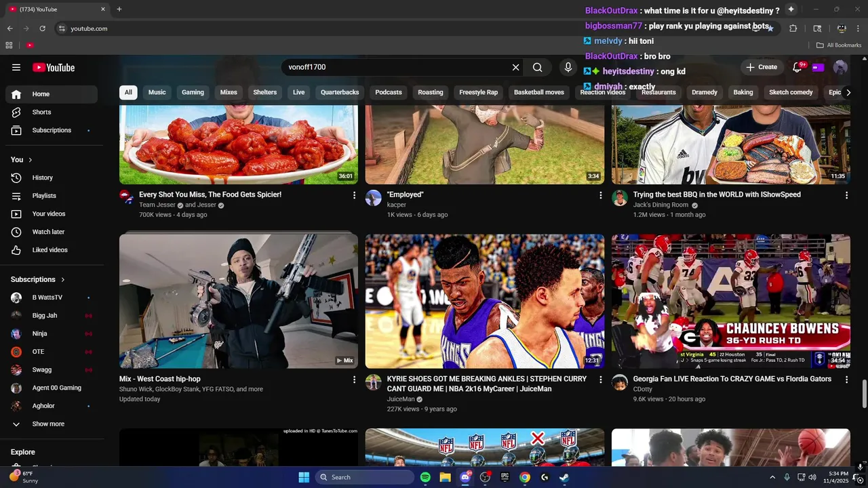
Task: Select the Podcasts category chip
Action: tap(389, 92)
